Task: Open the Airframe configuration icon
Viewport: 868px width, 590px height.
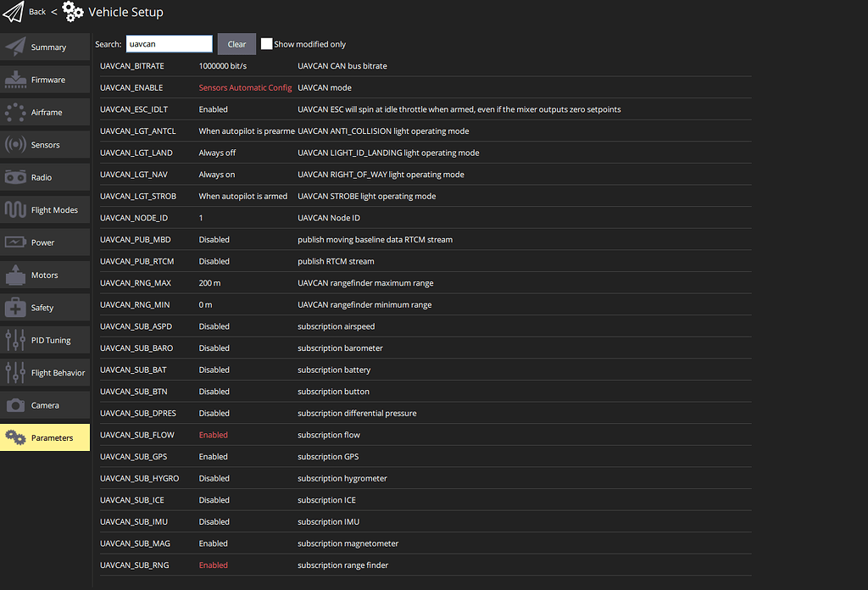Action: click(x=19, y=112)
